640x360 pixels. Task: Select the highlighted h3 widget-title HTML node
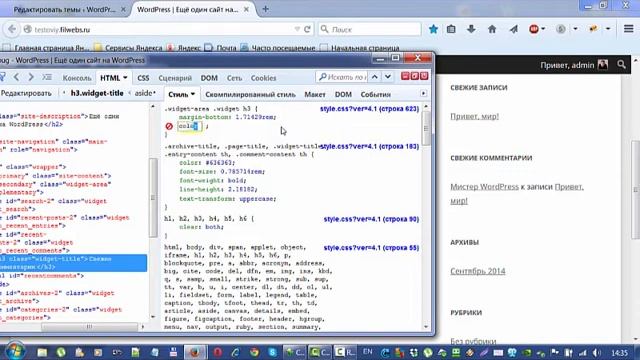pos(73,263)
